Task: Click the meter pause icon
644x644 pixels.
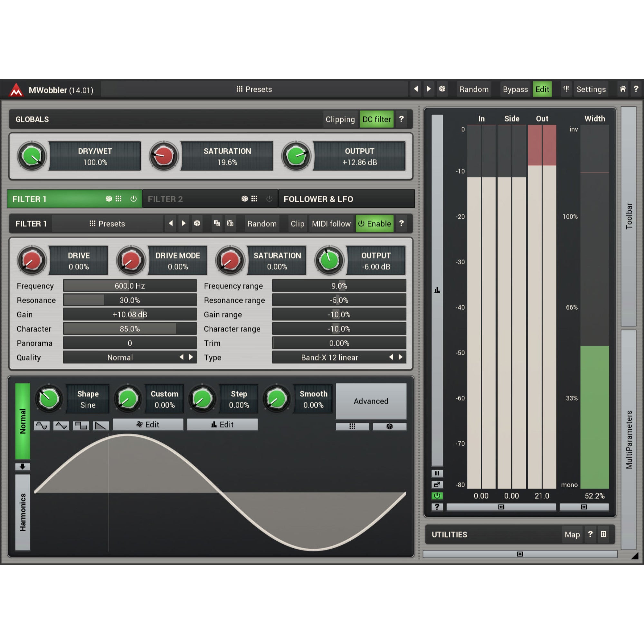Action: 437,473
